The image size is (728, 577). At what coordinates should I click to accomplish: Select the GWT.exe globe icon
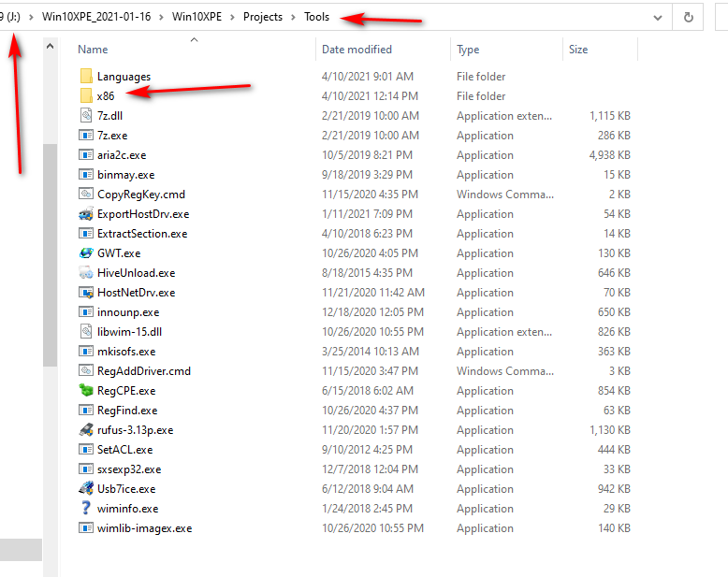pos(86,252)
